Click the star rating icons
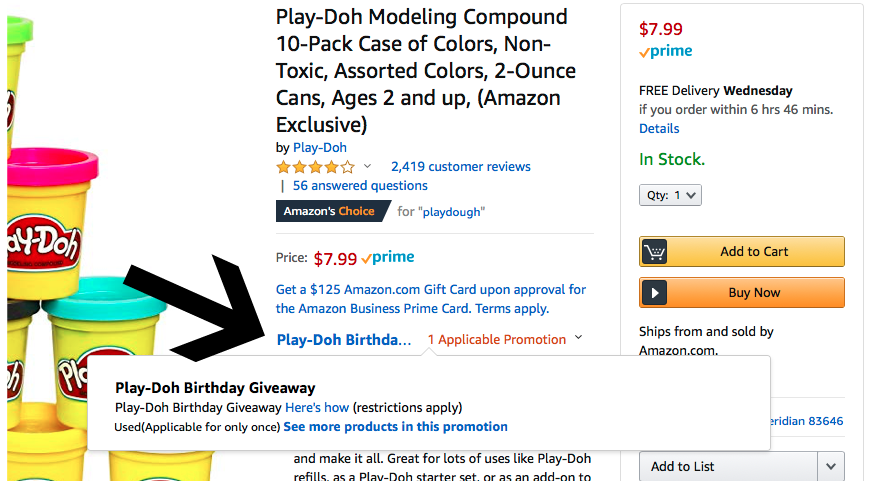Image resolution: width=873 pixels, height=481 pixels. (315, 167)
